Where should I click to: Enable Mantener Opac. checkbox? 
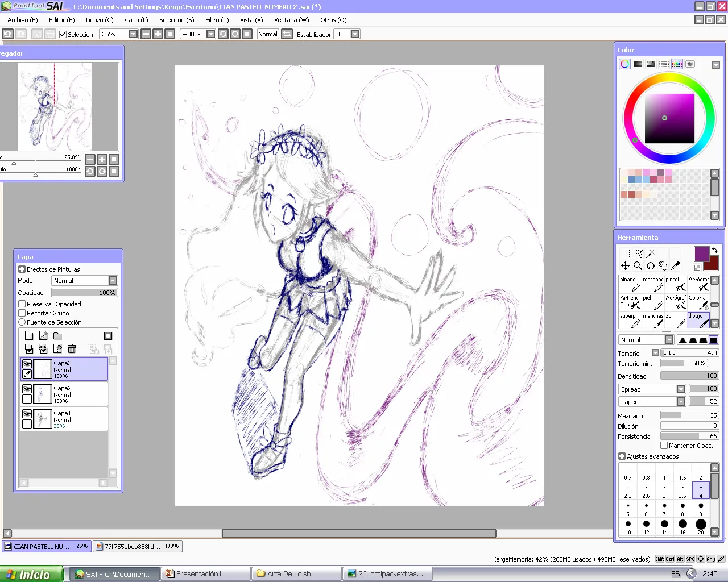click(664, 446)
